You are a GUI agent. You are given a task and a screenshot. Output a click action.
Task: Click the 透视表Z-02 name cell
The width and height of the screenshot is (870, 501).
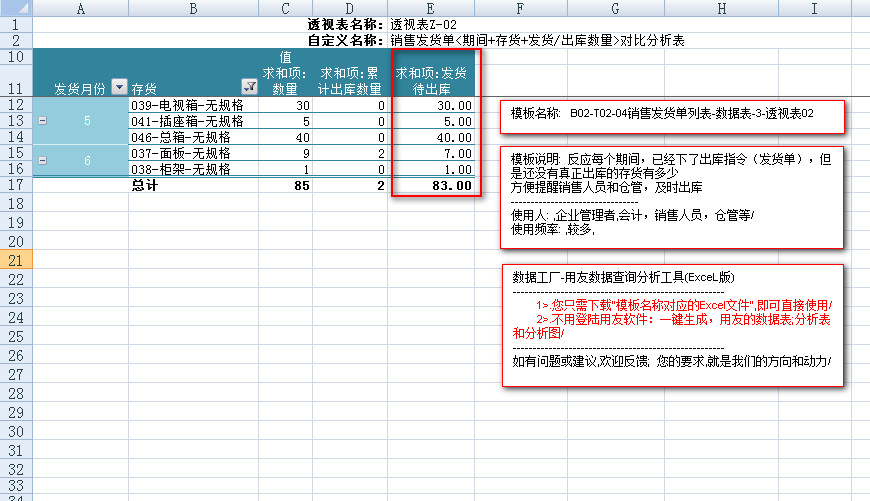[x=425, y=24]
